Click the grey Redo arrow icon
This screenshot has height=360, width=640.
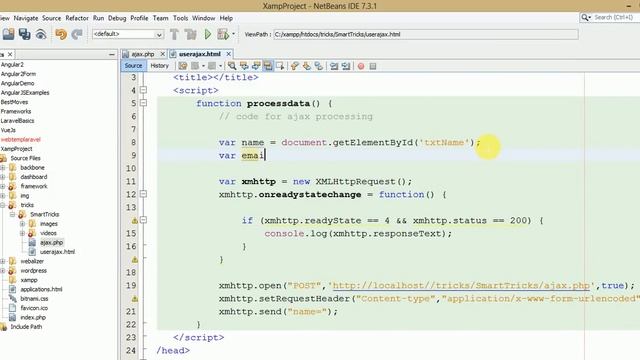(x=77, y=34)
